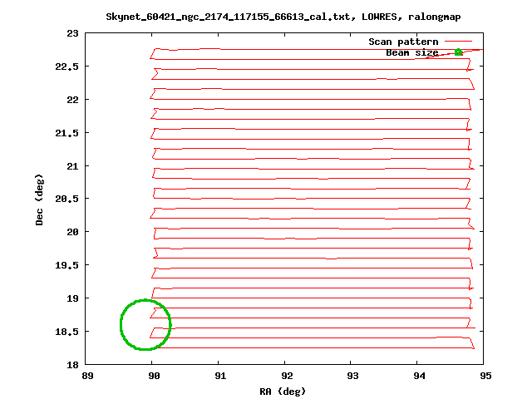Click the RA axis tick label 95
The height and width of the screenshot is (399, 532).
pos(485,376)
